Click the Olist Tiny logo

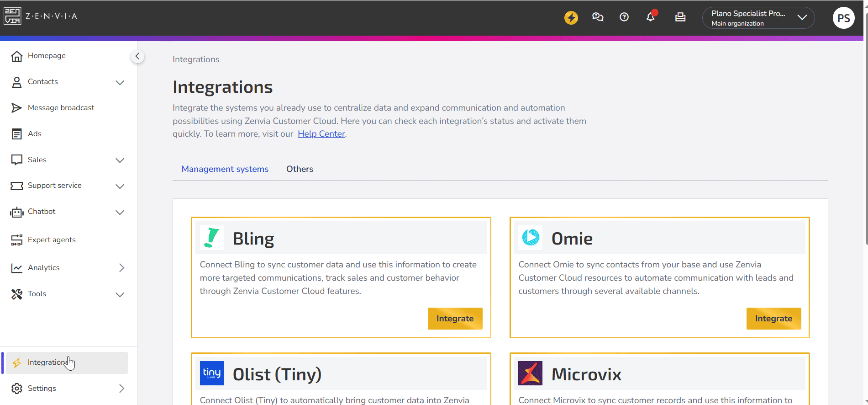(x=212, y=373)
